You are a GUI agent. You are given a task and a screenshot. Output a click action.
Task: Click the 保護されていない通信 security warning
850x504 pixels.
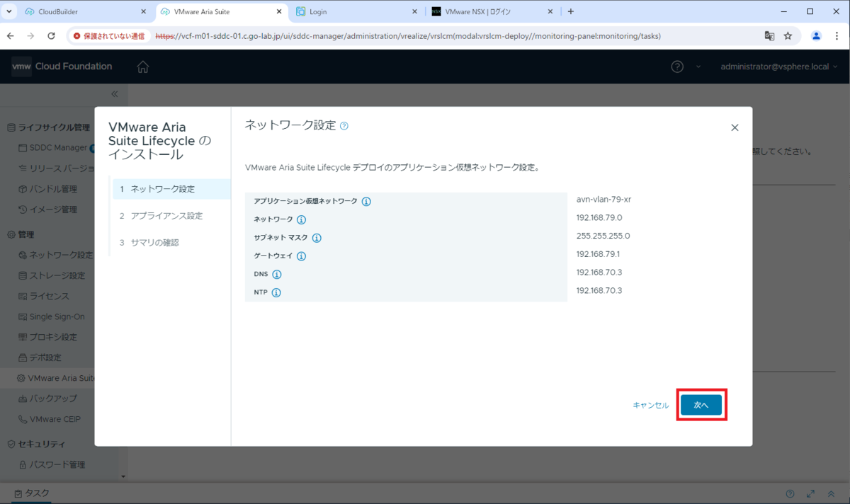tap(109, 35)
